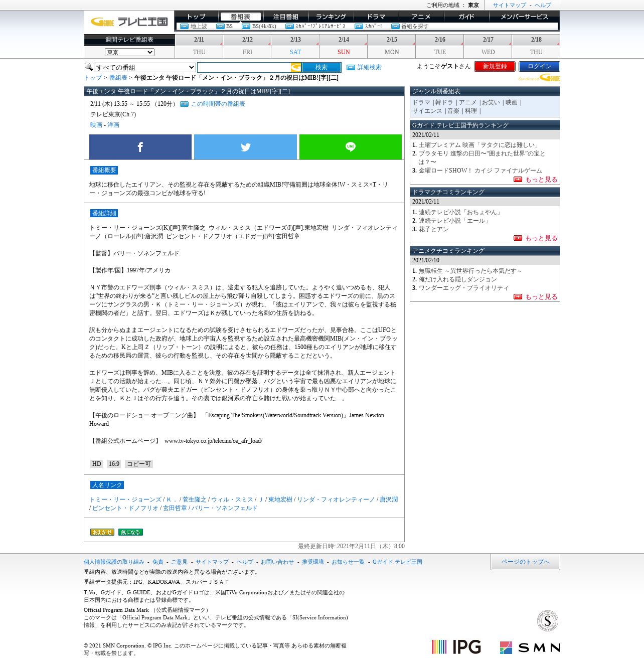Open ranking item 無職転生

pyautogui.click(x=470, y=271)
